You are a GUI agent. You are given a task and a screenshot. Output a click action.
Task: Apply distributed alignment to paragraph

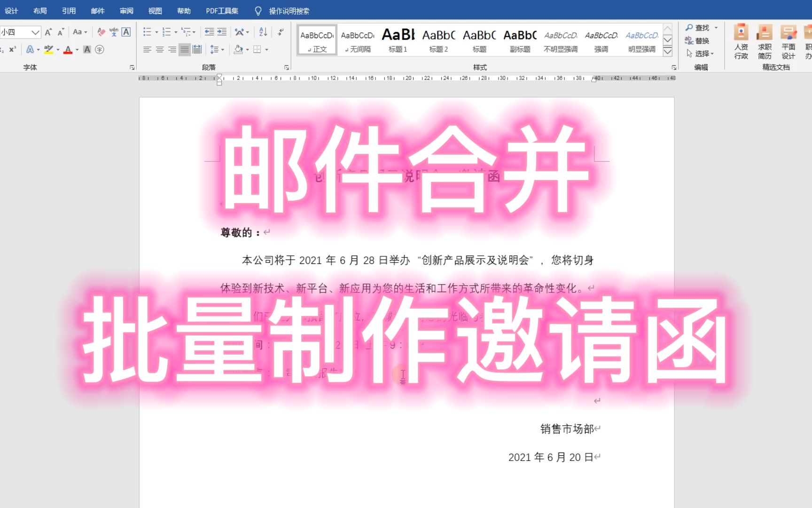[x=197, y=49]
